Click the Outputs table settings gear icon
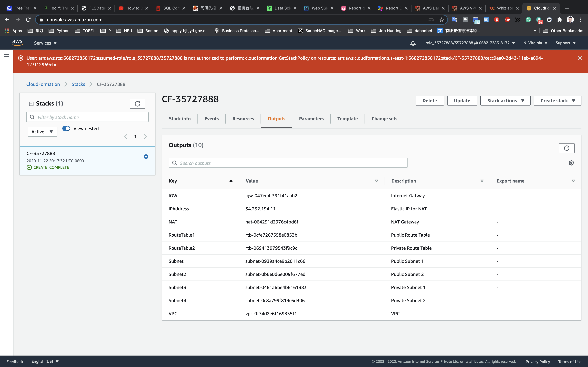Viewport: 588px width, 367px height. tap(571, 163)
